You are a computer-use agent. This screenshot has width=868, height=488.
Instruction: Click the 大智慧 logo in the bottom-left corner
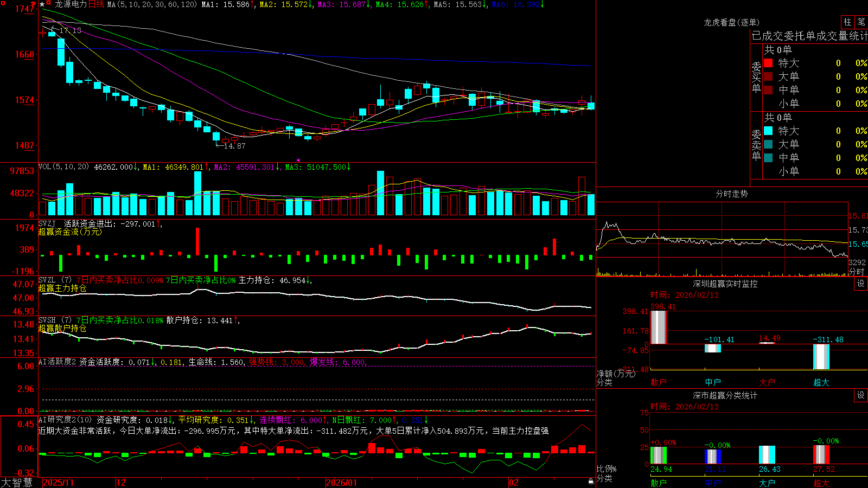[x=17, y=482]
